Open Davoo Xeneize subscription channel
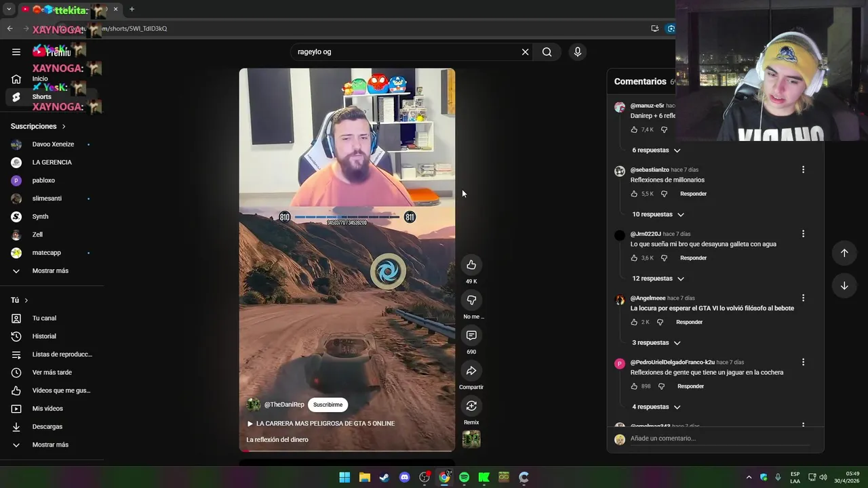This screenshot has height=488, width=868. click(52, 144)
